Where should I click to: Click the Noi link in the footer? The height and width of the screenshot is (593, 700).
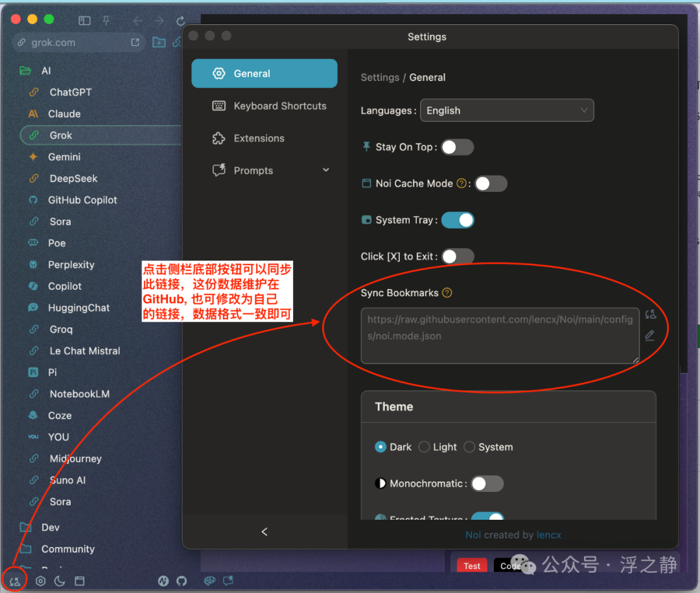[x=473, y=535]
